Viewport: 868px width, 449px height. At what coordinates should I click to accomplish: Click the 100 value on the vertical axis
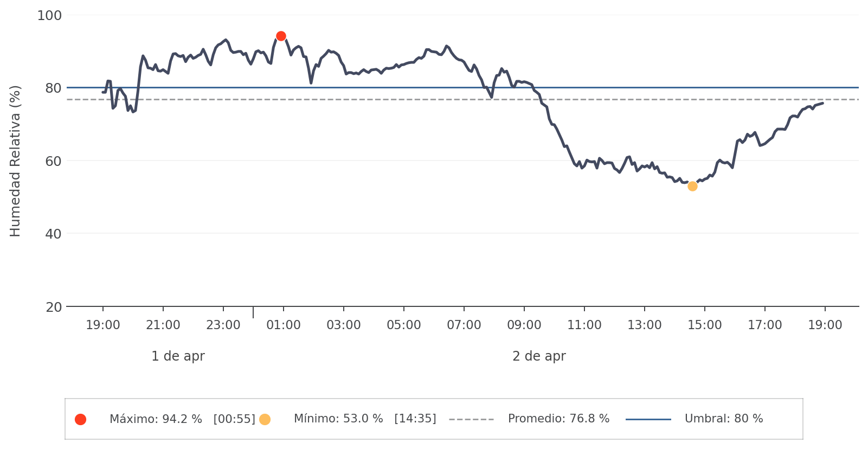49,16
